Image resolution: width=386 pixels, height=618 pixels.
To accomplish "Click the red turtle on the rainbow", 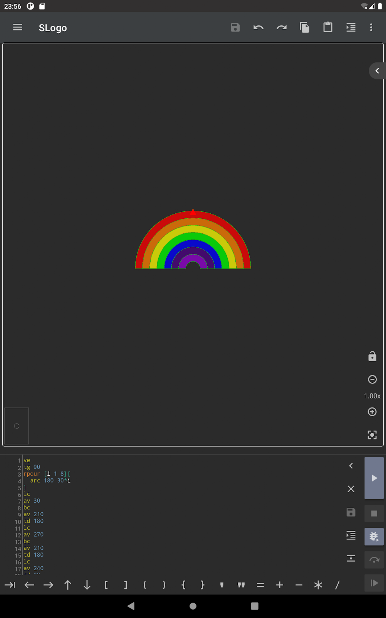I will pos(193,212).
